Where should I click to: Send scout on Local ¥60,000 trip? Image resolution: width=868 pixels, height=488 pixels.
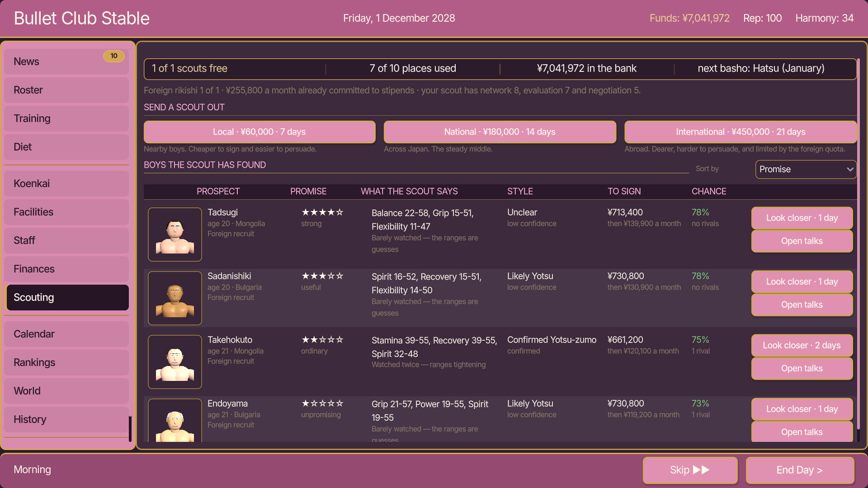[259, 132]
